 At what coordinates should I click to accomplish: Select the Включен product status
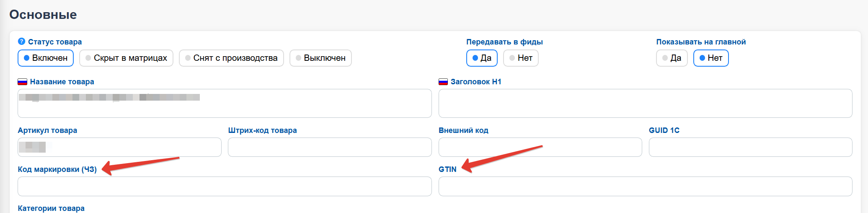click(46, 58)
